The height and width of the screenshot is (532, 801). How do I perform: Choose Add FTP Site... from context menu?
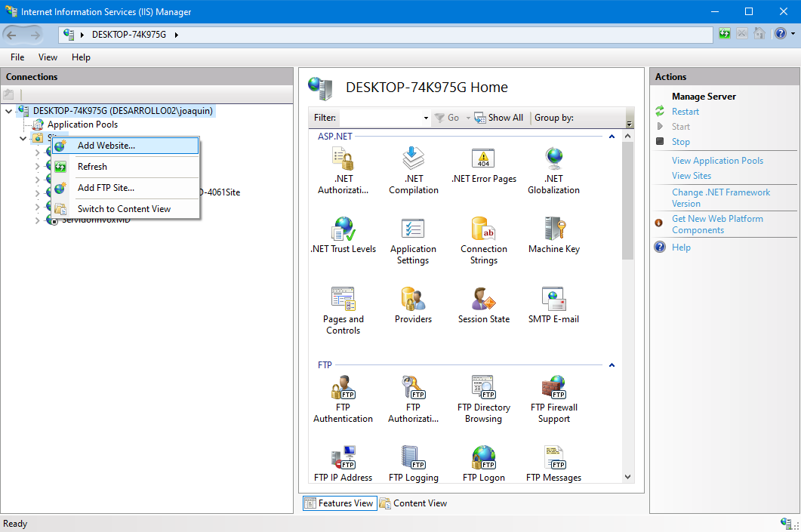point(125,188)
